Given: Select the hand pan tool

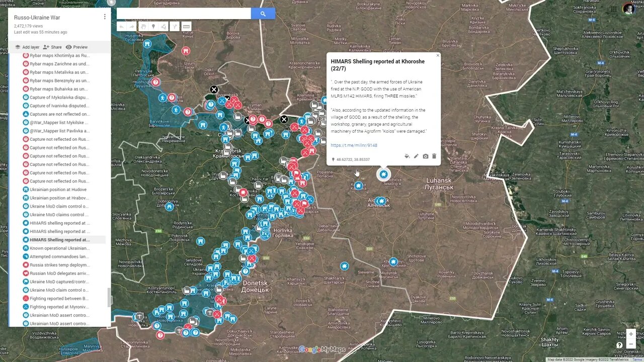Looking at the screenshot, I should pos(143,27).
